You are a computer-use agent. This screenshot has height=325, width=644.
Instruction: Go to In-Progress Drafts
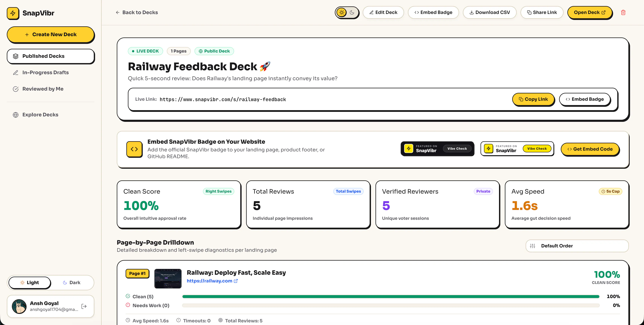click(x=50, y=73)
